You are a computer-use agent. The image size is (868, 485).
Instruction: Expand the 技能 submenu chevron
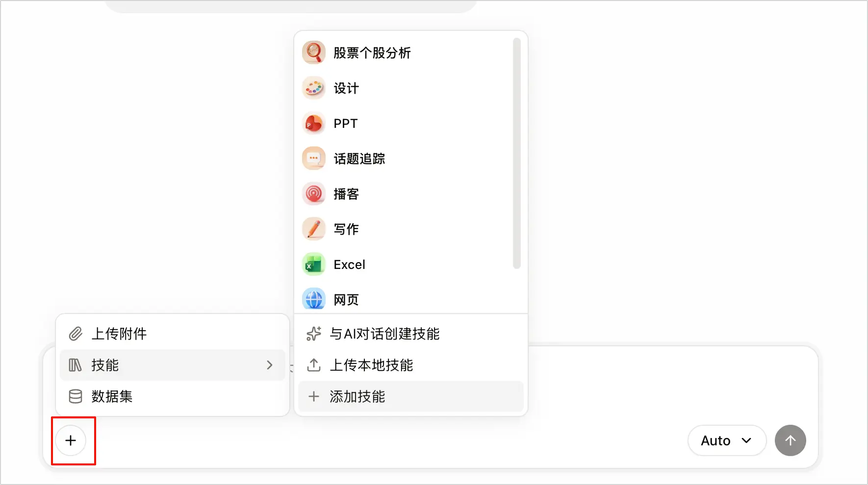[x=269, y=365]
